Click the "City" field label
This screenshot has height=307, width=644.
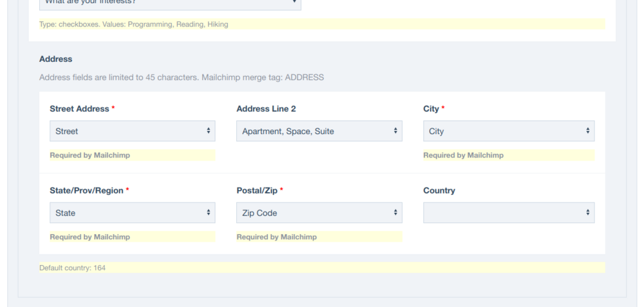(431, 109)
